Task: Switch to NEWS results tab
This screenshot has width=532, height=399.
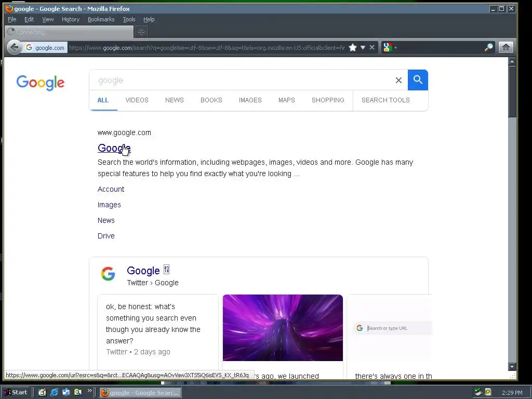Action: (x=175, y=100)
